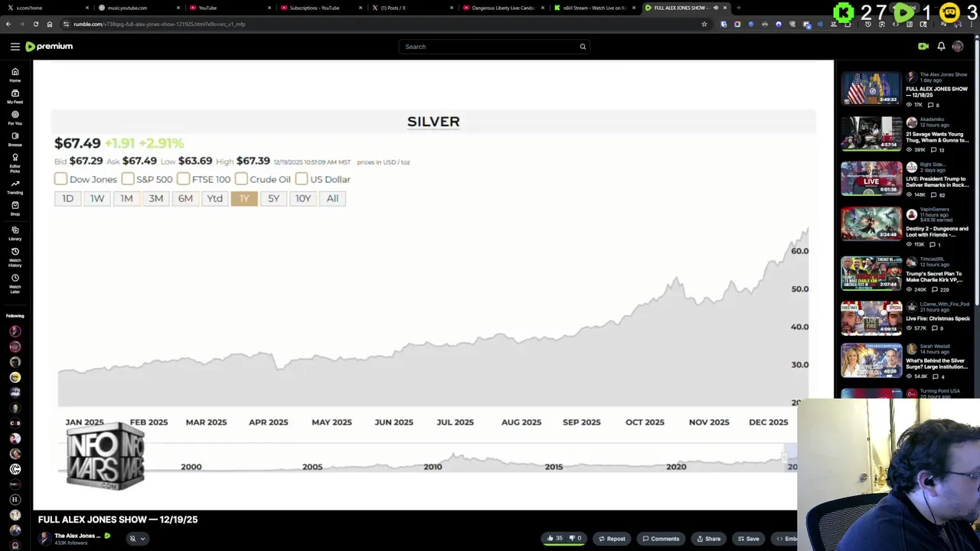Go back in browser history

[8, 24]
